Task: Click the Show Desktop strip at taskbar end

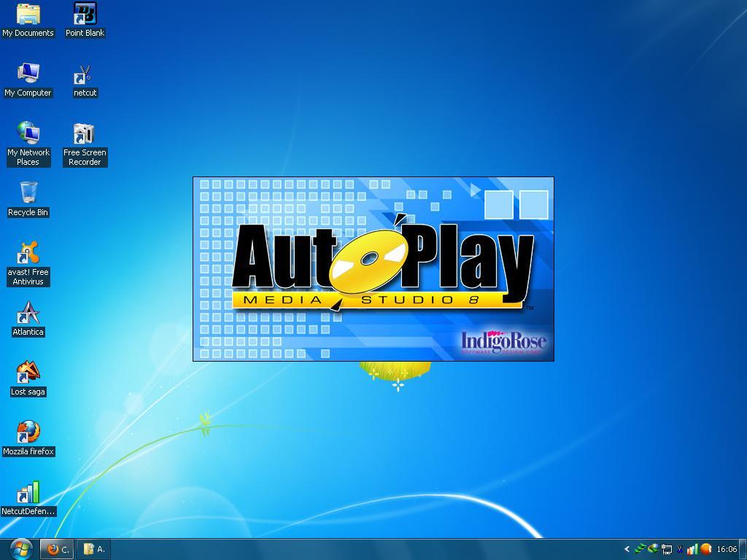Action: coord(743,549)
